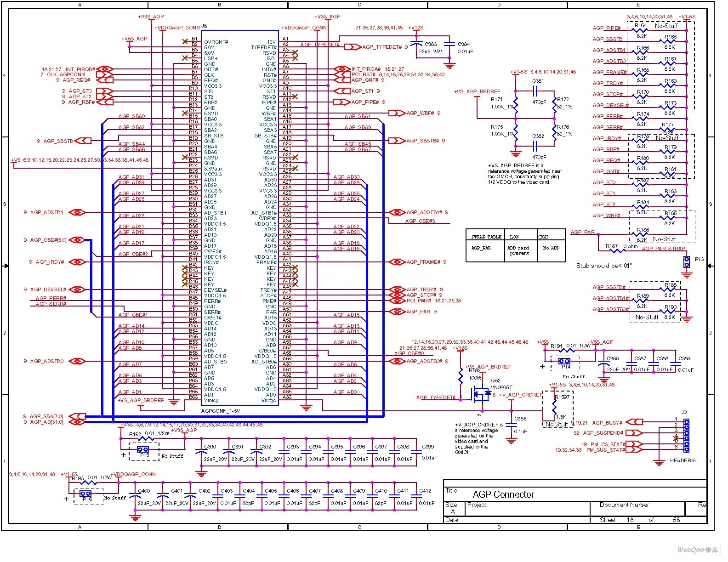Pick the P14 jumper symbol
Screen dimensions: 728x562
(x=564, y=361)
